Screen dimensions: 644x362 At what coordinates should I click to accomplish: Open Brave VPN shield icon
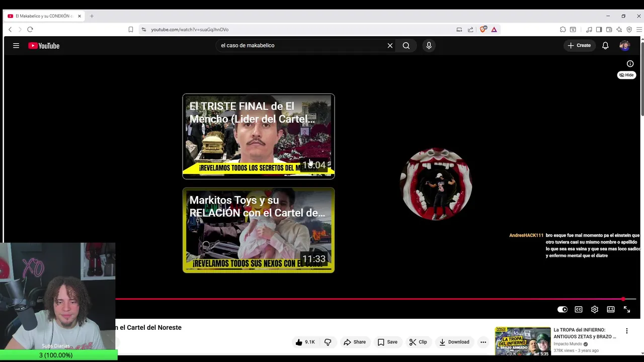pos(629,30)
